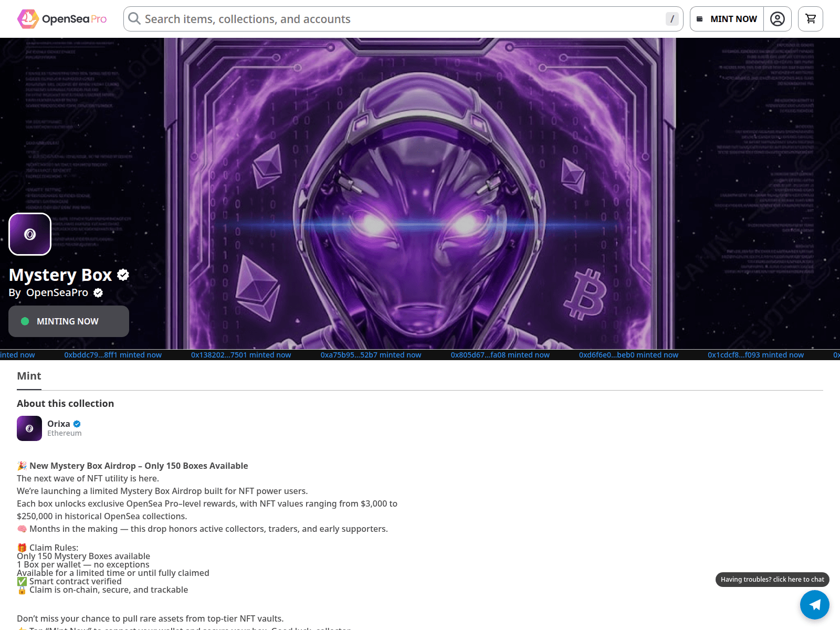The width and height of the screenshot is (840, 630).
Task: Click the slash shortcut key badge
Action: (672, 19)
